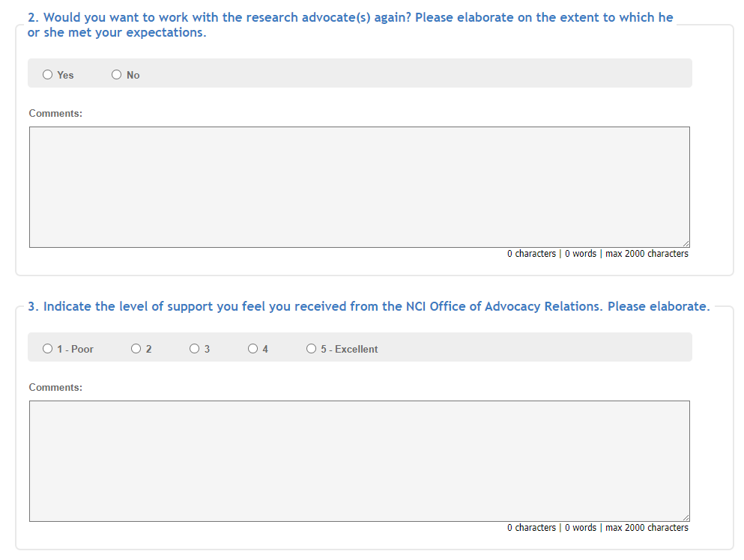Click the Comments label under question 2
744x560 pixels.
pyautogui.click(x=55, y=114)
